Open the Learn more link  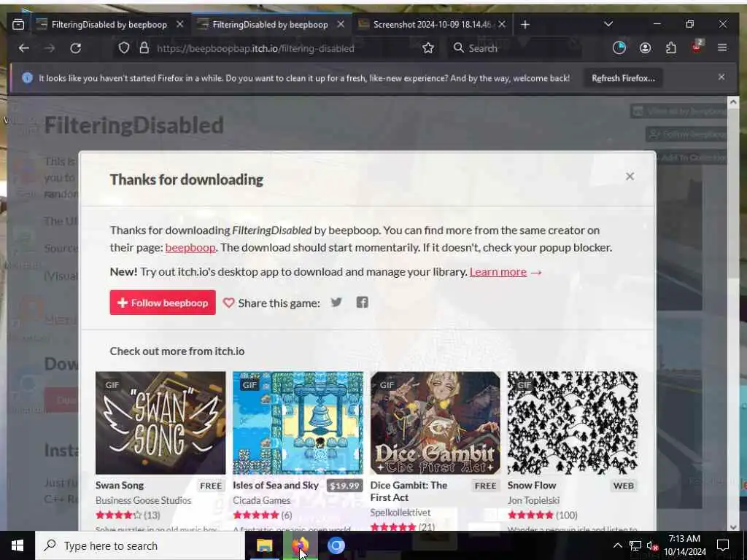pyautogui.click(x=498, y=271)
